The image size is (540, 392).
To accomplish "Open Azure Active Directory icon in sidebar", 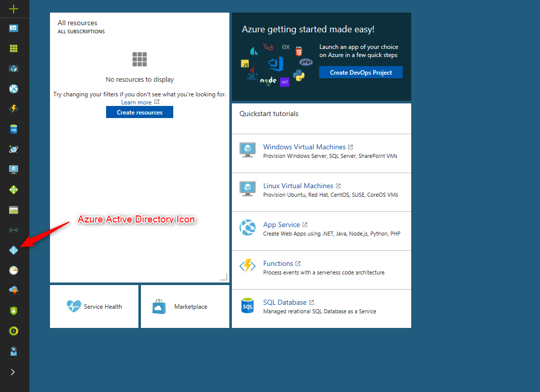I will [x=14, y=250].
